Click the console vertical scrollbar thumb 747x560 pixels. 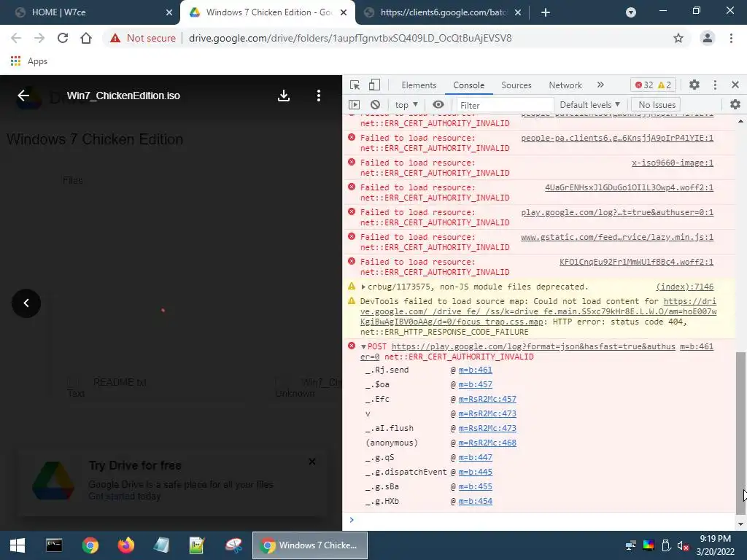click(x=740, y=433)
